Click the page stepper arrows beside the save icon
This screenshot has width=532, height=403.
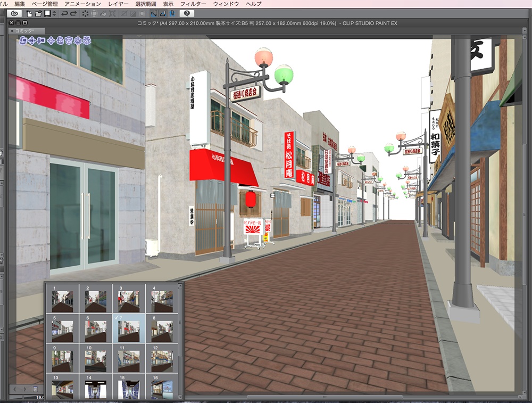[x=54, y=14]
